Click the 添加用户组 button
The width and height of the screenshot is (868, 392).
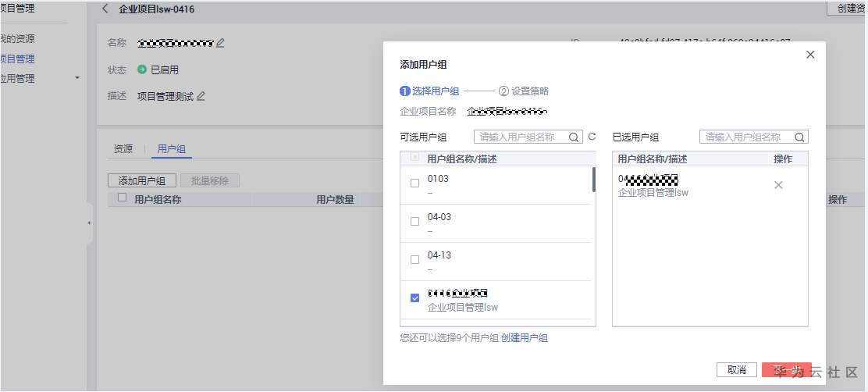tap(142, 180)
